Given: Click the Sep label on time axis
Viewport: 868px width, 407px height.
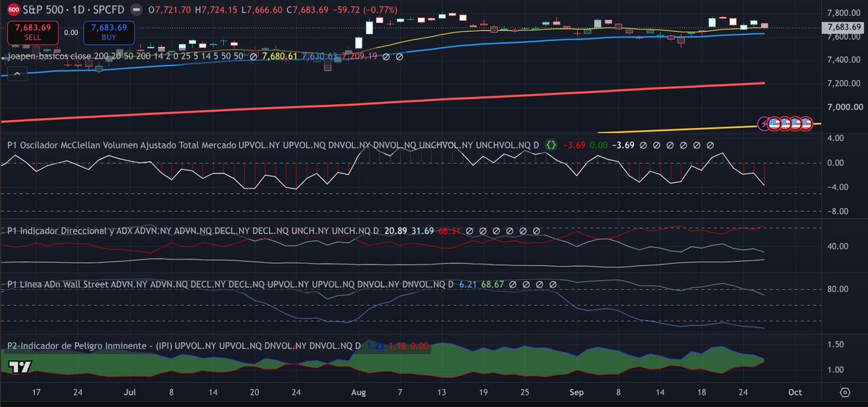Looking at the screenshot, I should pyautogui.click(x=576, y=393).
